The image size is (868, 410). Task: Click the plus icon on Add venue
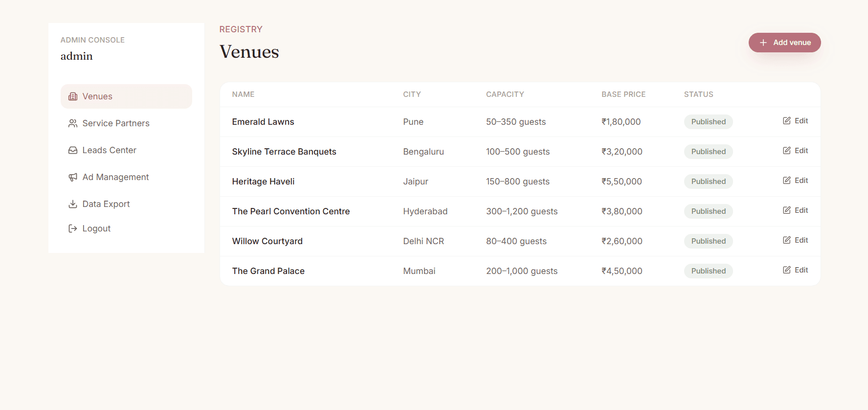pyautogui.click(x=763, y=43)
